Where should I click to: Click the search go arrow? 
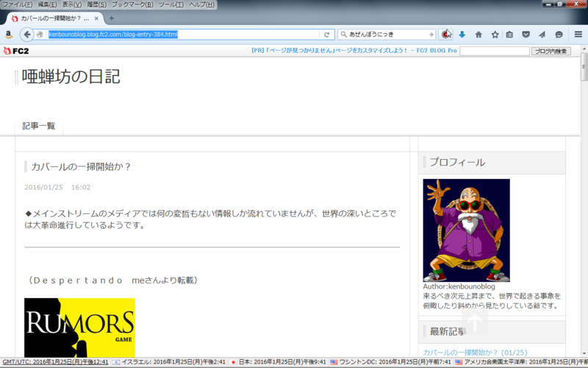[431, 35]
